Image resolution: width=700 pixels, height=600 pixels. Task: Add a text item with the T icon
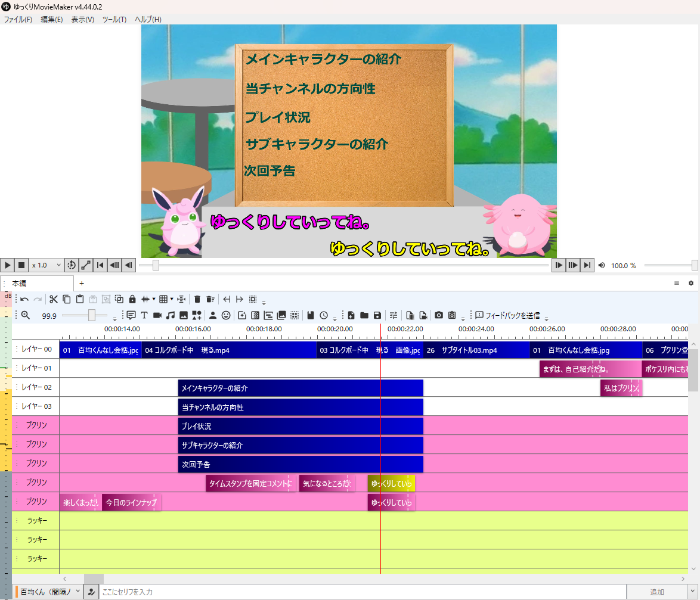click(144, 315)
